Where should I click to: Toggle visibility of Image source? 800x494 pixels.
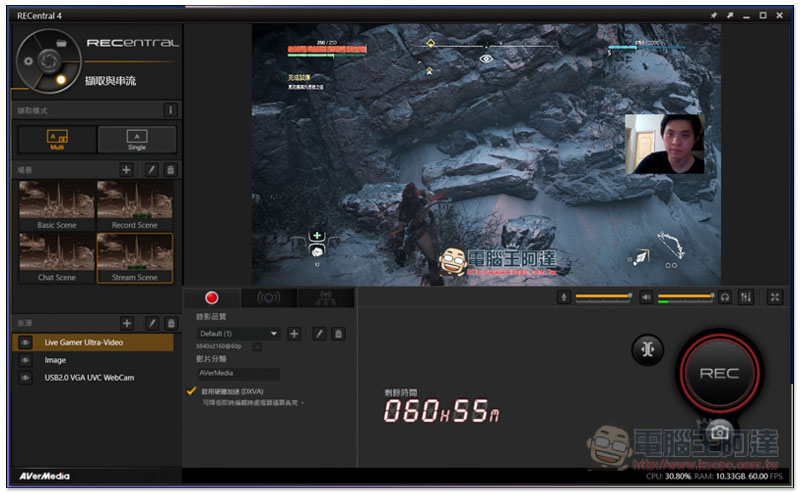pyautogui.click(x=25, y=360)
